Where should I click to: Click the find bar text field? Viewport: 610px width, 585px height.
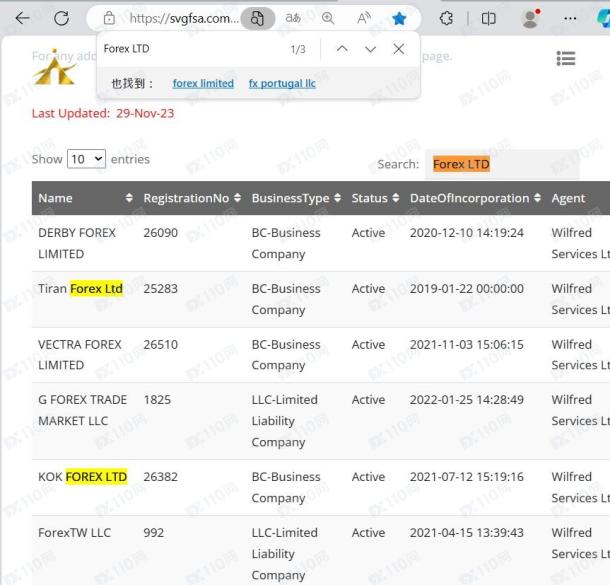pyautogui.click(x=191, y=49)
